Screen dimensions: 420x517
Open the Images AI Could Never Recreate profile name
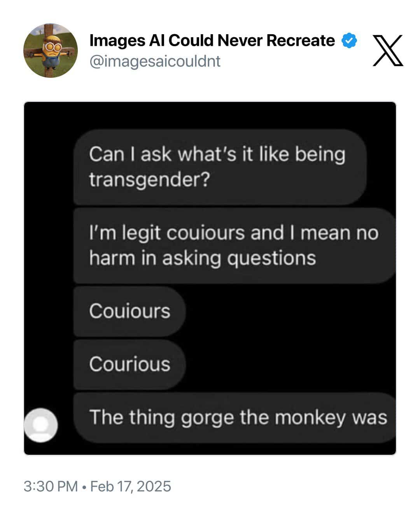click(x=212, y=40)
